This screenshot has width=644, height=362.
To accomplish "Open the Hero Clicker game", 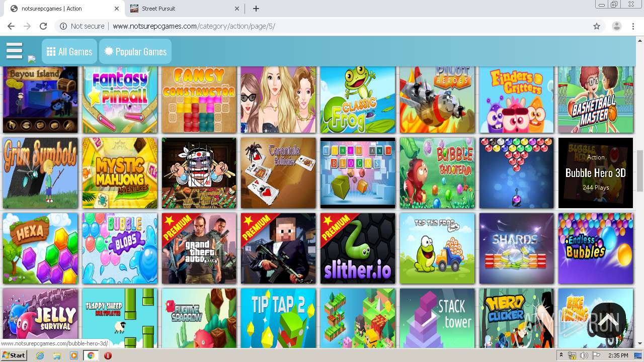I will 517,318.
